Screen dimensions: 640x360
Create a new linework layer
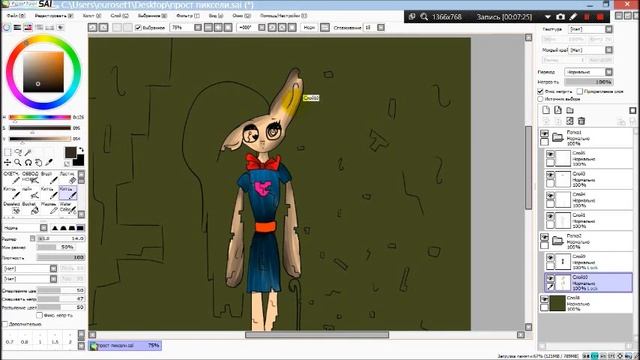coord(558,110)
